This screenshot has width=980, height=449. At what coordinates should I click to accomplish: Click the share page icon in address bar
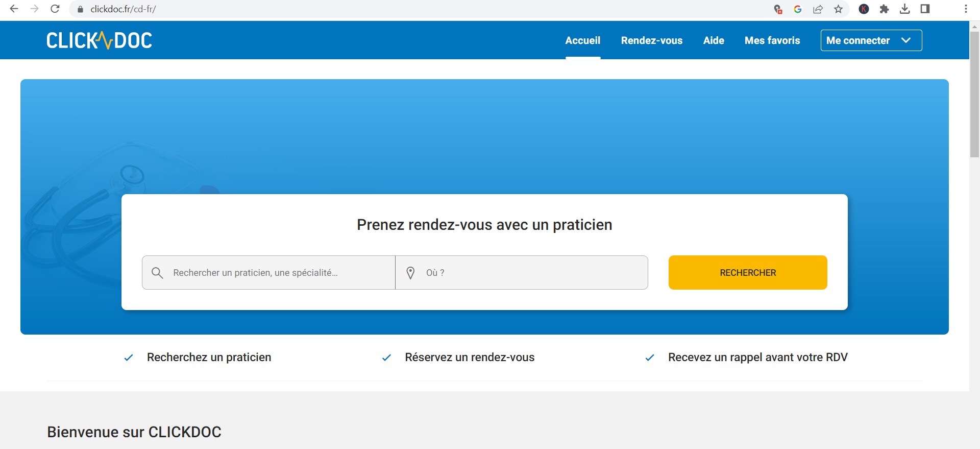click(818, 9)
